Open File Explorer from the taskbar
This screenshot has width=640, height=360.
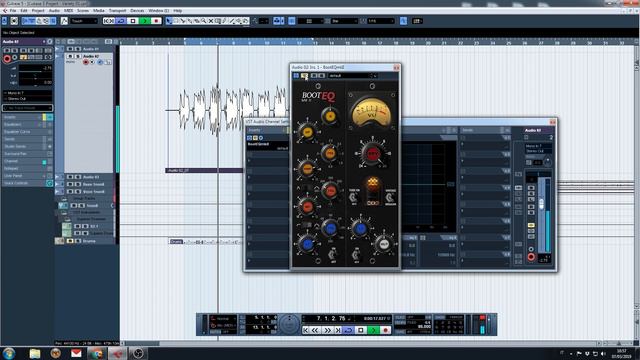tap(35, 353)
